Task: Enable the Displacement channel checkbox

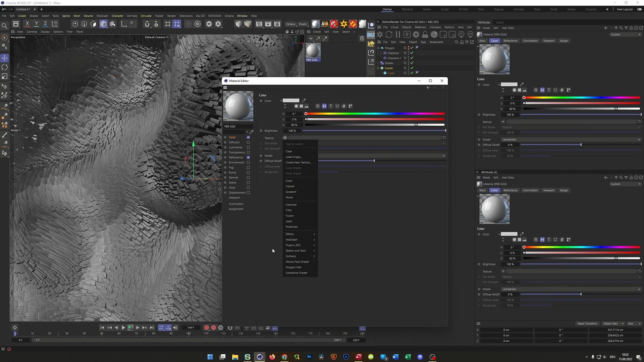Action: click(x=248, y=193)
